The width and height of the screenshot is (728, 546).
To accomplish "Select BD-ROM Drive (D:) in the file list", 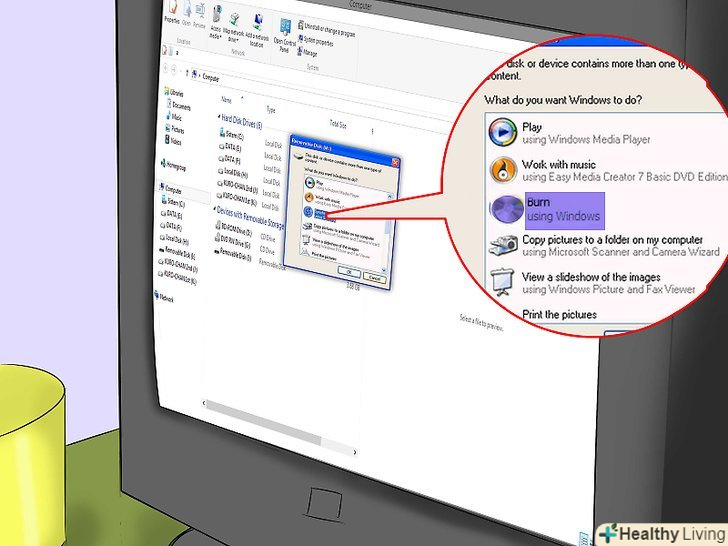I will [x=234, y=229].
